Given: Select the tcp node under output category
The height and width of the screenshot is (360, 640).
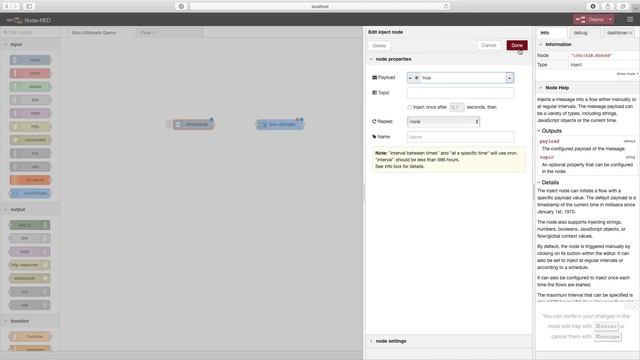Looking at the screenshot, I should point(30,291).
